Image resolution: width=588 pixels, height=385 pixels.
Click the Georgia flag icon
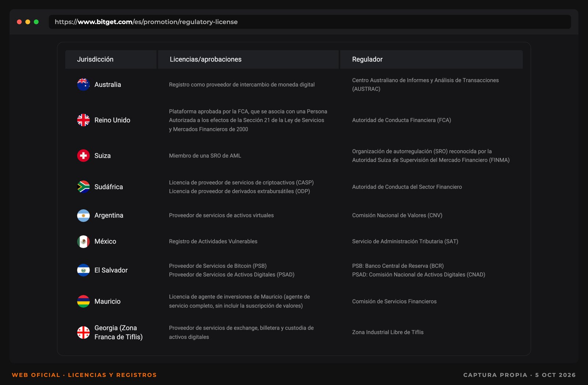coord(83,332)
